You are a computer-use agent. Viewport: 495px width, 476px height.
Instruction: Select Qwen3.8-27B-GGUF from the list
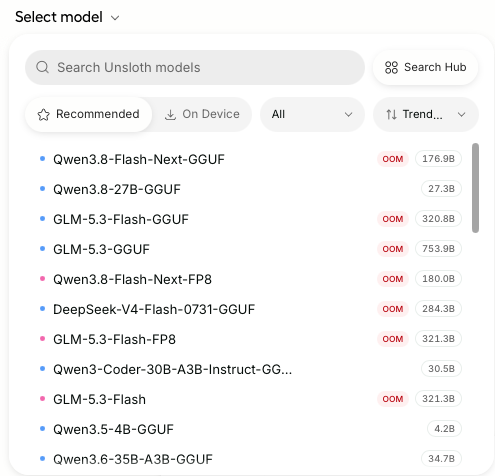click(x=251, y=189)
